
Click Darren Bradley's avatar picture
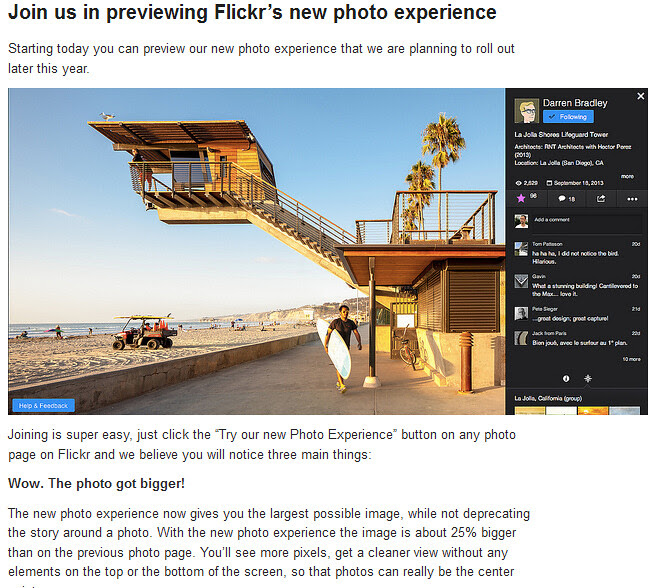tap(527, 111)
